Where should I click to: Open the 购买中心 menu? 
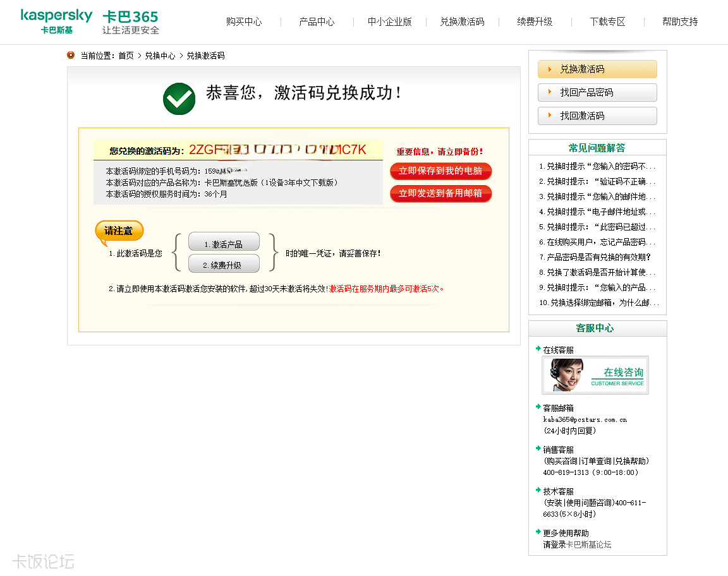point(244,22)
